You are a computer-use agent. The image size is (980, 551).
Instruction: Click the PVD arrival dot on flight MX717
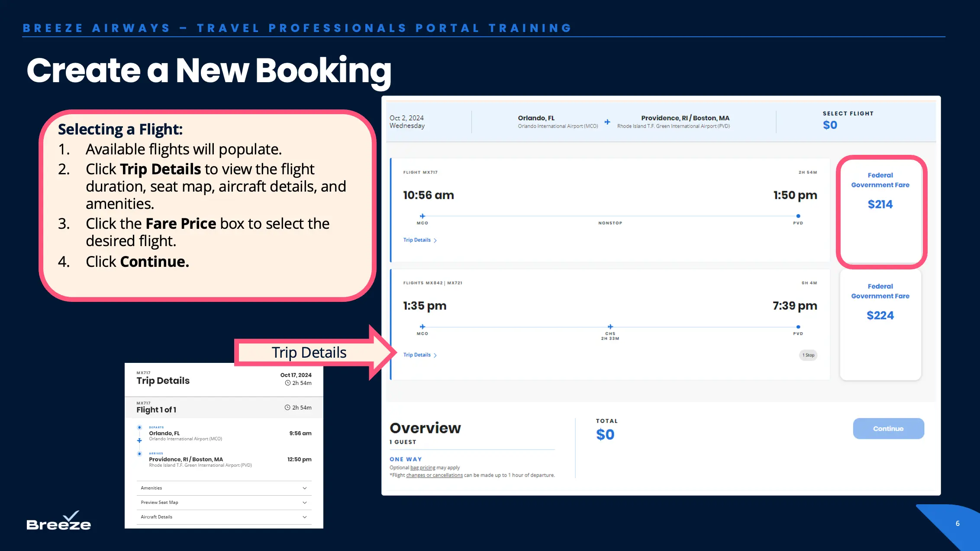tap(798, 216)
